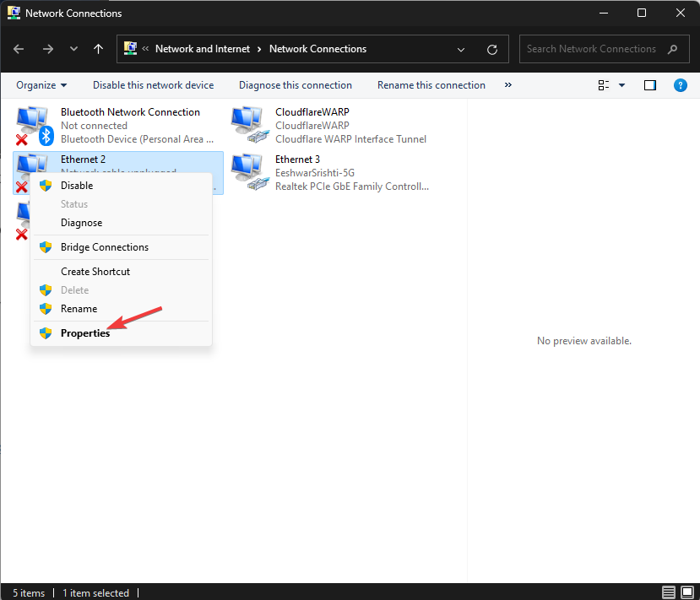Click Network and Internet breadcrumb
The height and width of the screenshot is (600, 700).
(203, 49)
